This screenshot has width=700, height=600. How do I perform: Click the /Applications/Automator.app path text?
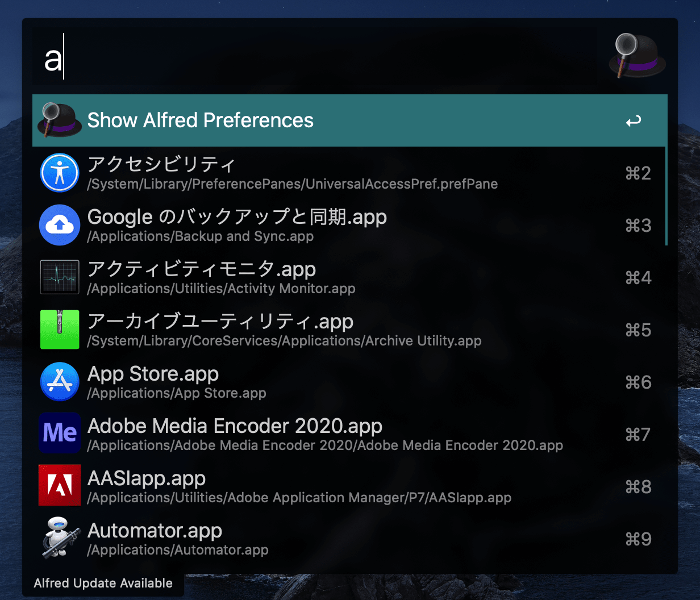tap(177, 550)
